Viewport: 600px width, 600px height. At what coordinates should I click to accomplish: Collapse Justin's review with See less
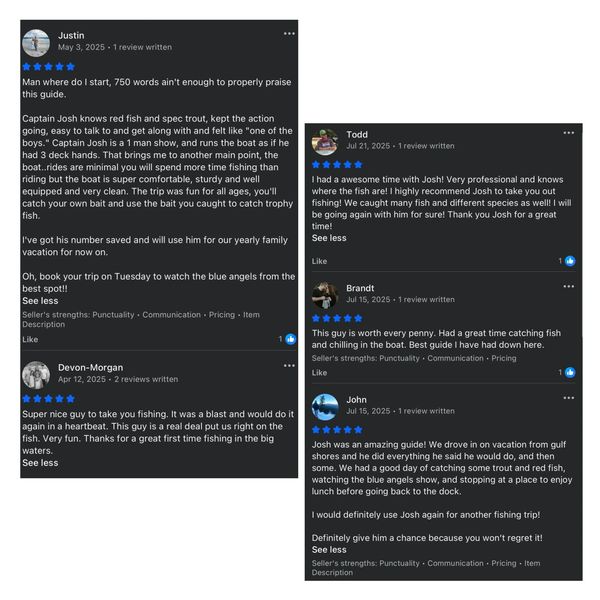click(40, 300)
